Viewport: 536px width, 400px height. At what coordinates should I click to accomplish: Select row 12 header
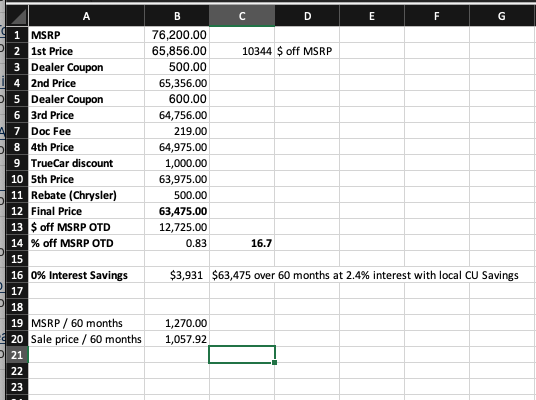coord(17,211)
